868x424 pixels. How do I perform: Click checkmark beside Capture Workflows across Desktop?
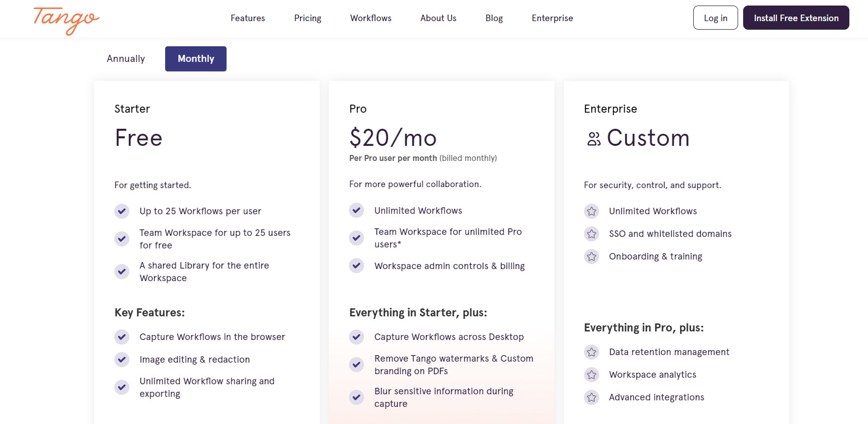tap(356, 337)
